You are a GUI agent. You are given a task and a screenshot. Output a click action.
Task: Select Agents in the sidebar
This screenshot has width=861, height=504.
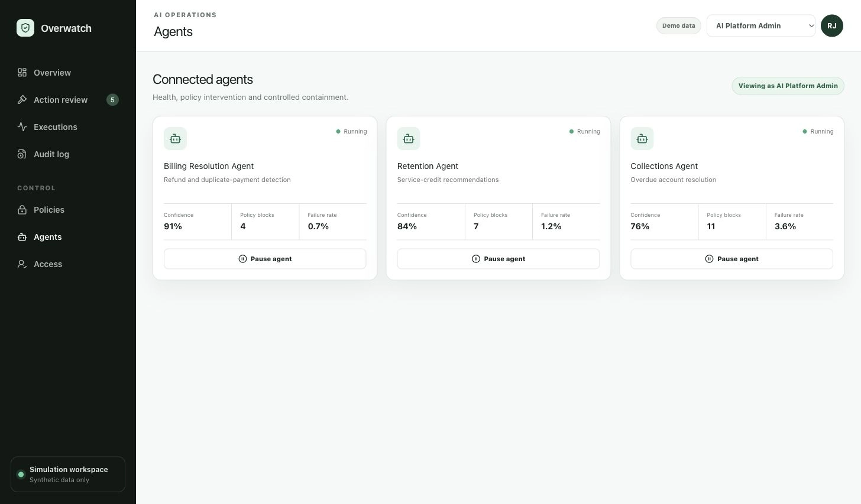click(68, 237)
